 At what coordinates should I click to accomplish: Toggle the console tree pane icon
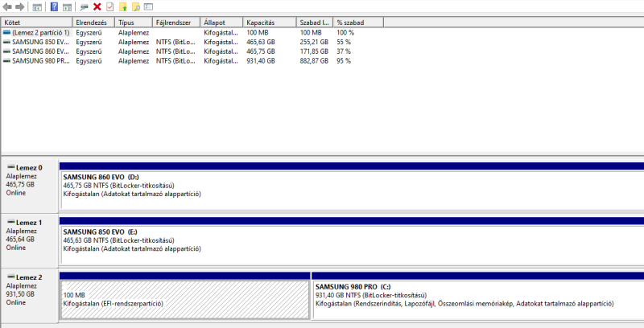pyautogui.click(x=37, y=7)
